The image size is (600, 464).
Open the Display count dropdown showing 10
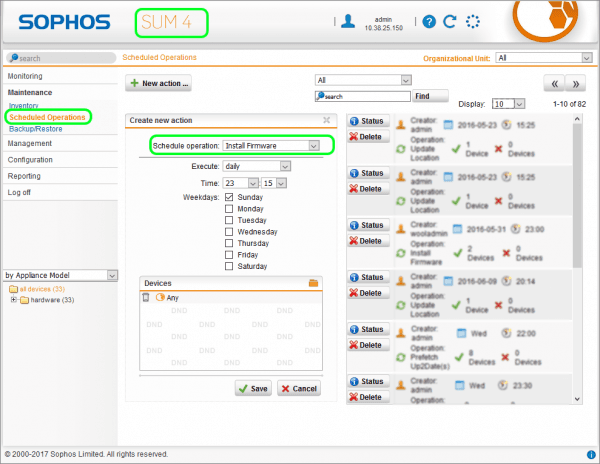click(509, 104)
